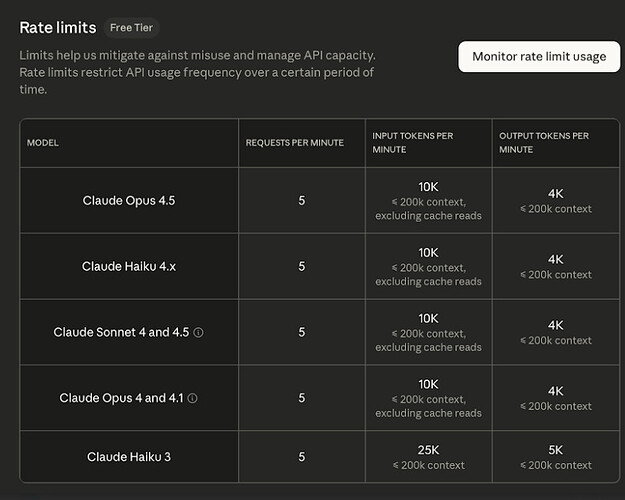Select the Rate limits heading
This screenshot has width=625, height=500.
click(x=58, y=28)
